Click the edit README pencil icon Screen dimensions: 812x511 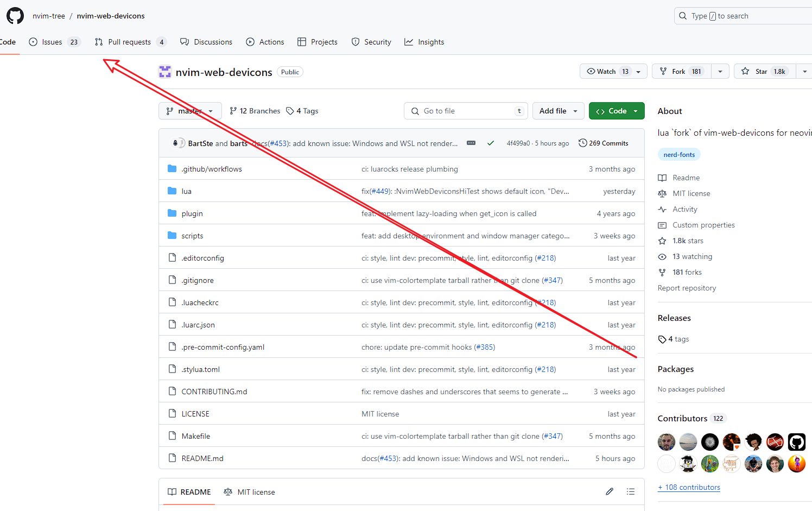click(610, 491)
